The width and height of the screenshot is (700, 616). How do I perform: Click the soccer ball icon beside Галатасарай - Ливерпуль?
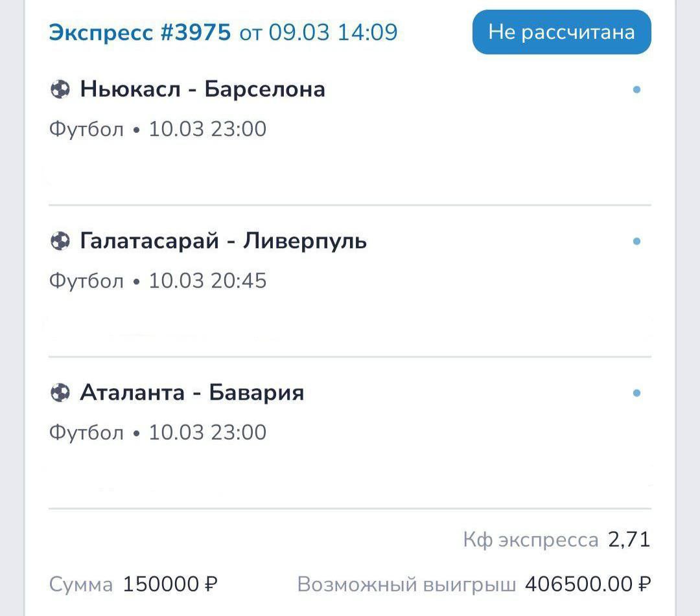point(60,241)
